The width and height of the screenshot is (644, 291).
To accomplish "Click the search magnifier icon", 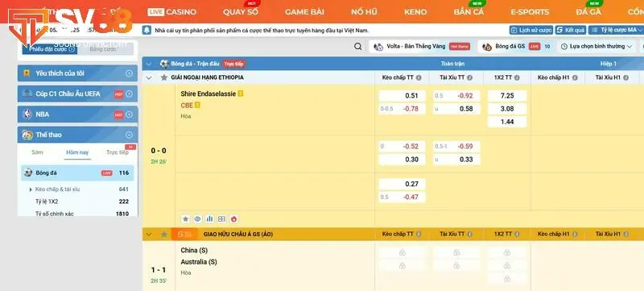I will pos(358,47).
